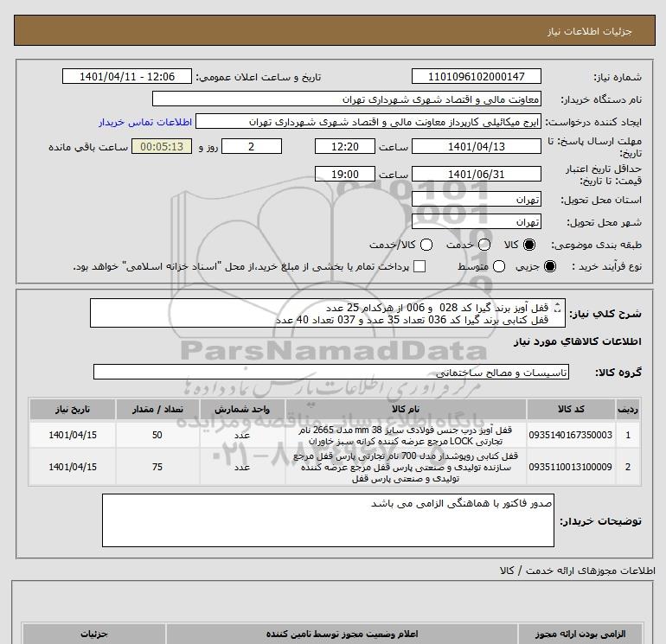
Task: Click the countdown timer 00:05:13
Action: click(162, 146)
